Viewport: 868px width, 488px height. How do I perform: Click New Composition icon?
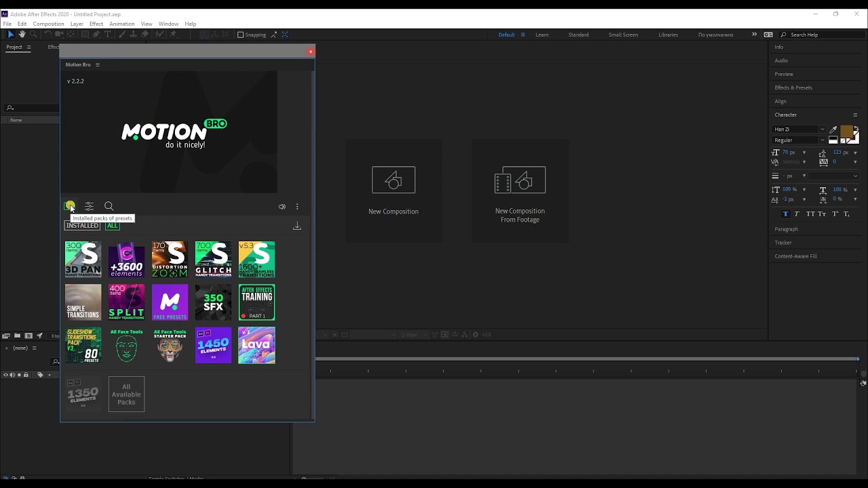[x=393, y=180]
